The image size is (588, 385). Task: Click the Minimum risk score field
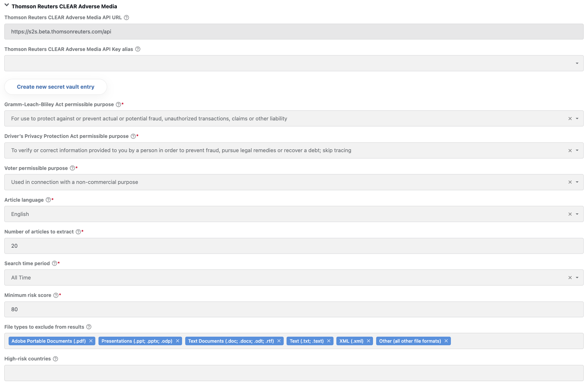(294, 309)
